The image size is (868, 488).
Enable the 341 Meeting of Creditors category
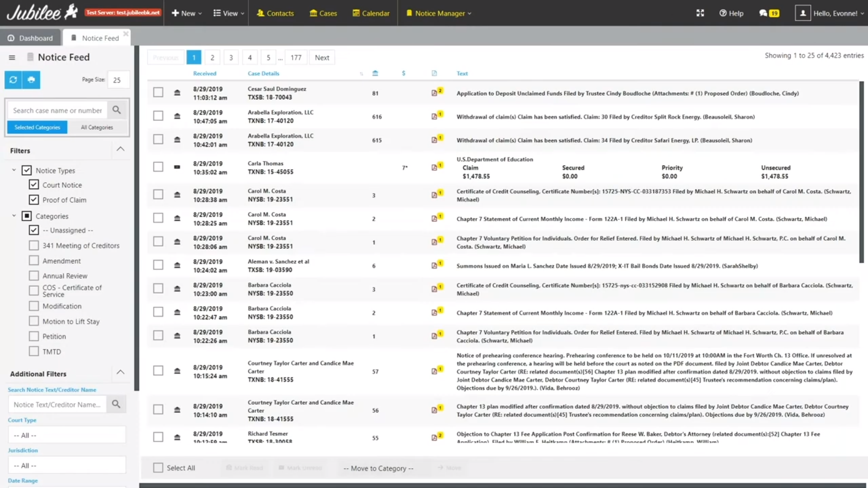pyautogui.click(x=34, y=245)
